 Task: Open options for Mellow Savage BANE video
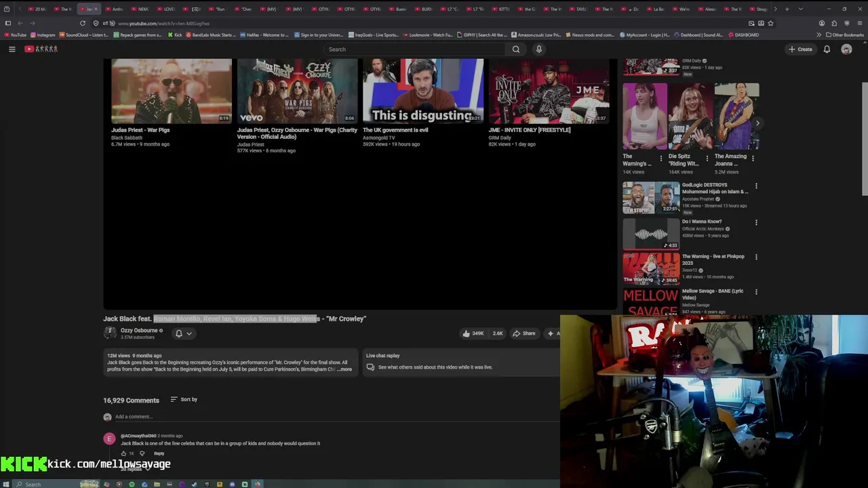[756, 292]
